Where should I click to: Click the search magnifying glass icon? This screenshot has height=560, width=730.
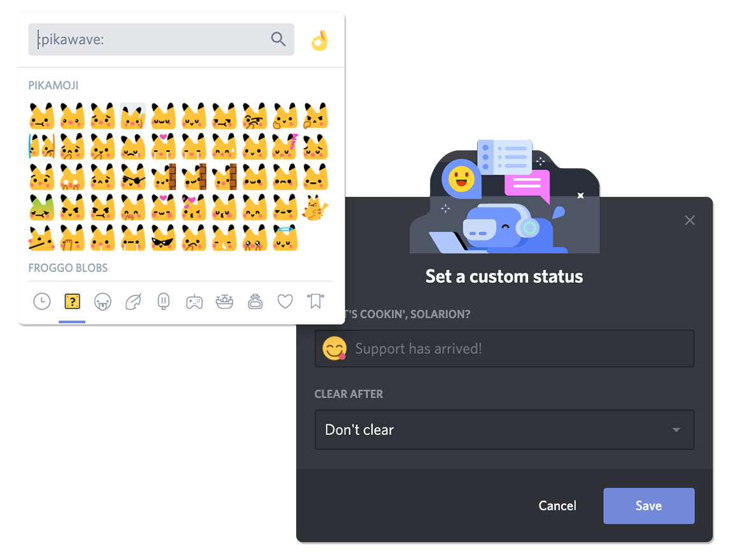click(278, 39)
